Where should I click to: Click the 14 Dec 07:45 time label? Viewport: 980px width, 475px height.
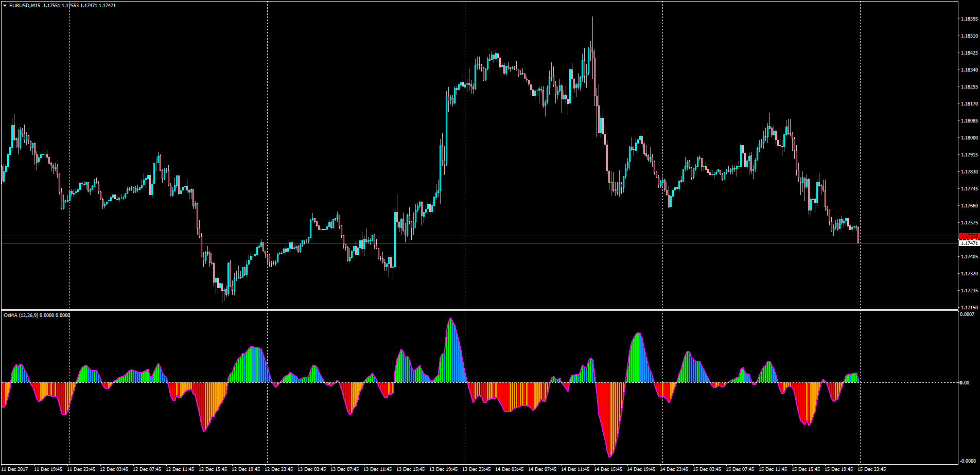[x=542, y=469]
